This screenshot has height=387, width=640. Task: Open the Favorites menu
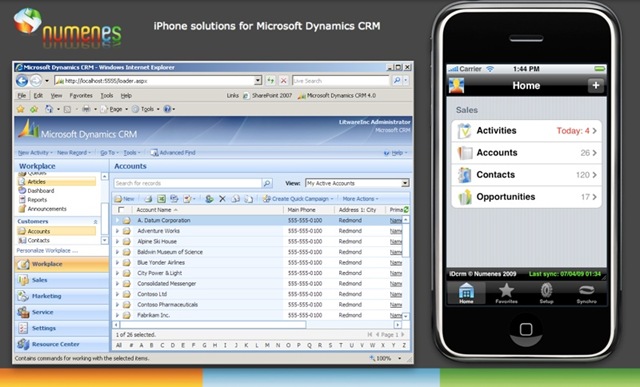point(81,96)
